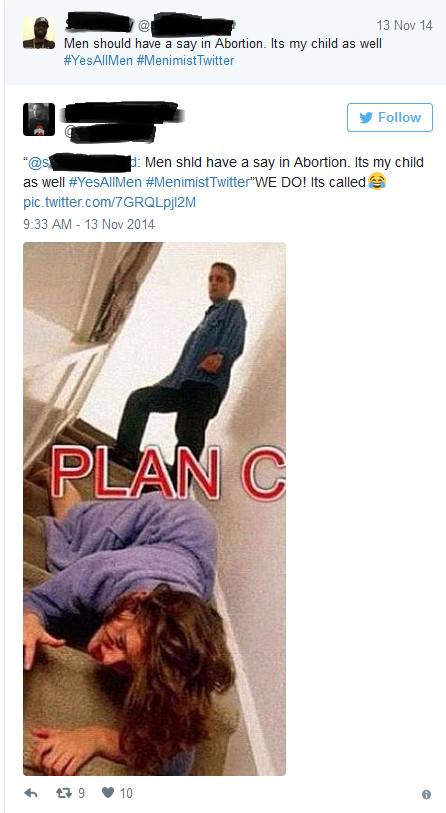Open the info icon at bottom right
446x813 pixels.
tap(426, 794)
